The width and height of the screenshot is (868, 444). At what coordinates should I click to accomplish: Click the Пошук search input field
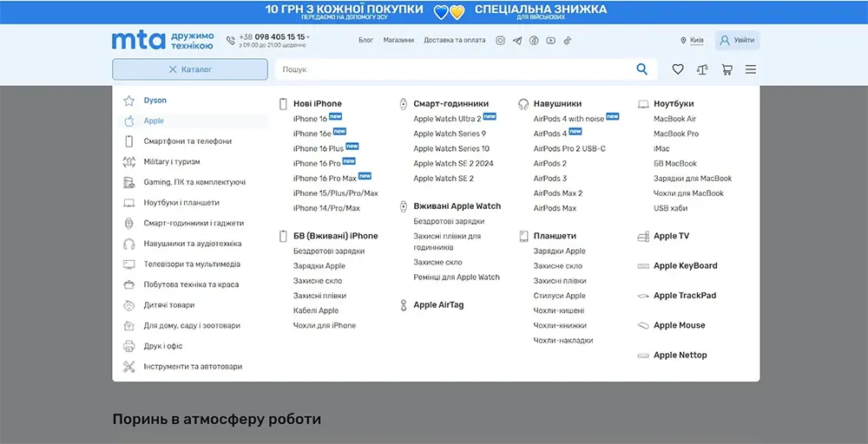pyautogui.click(x=451, y=69)
